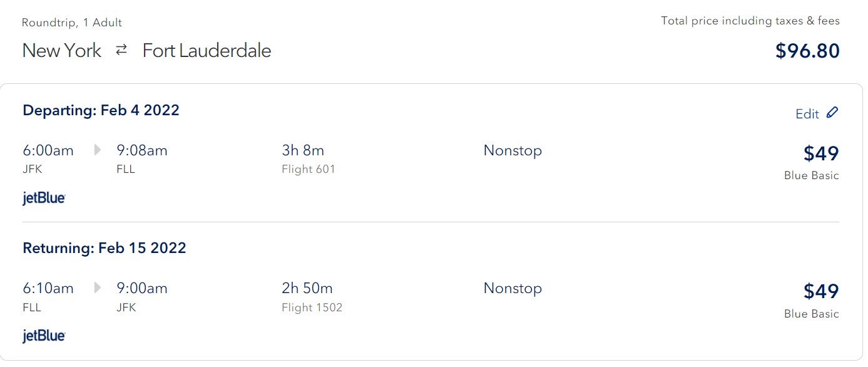This screenshot has width=868, height=367.
Task: Select Nonstop label on departing flight
Action: coord(512,150)
